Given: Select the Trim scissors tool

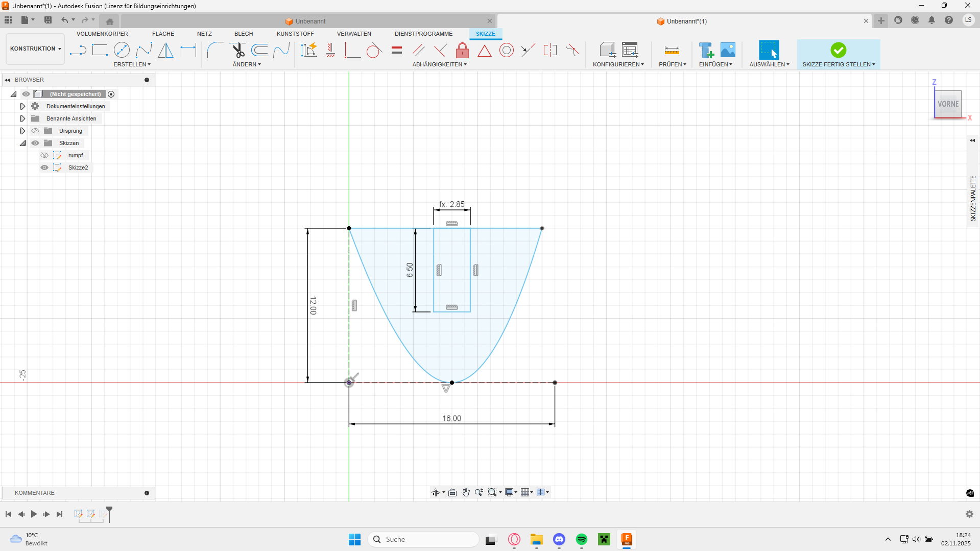Looking at the screenshot, I should tap(238, 50).
